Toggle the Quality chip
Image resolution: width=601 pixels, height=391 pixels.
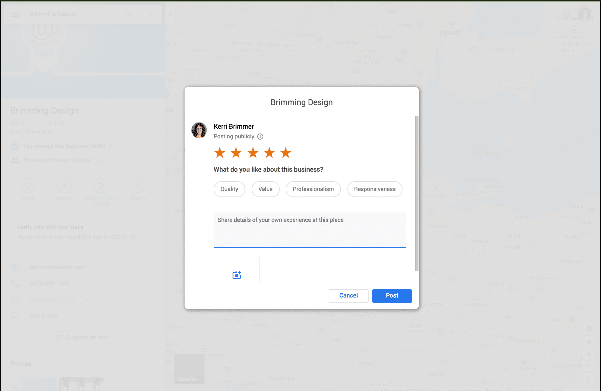[229, 189]
